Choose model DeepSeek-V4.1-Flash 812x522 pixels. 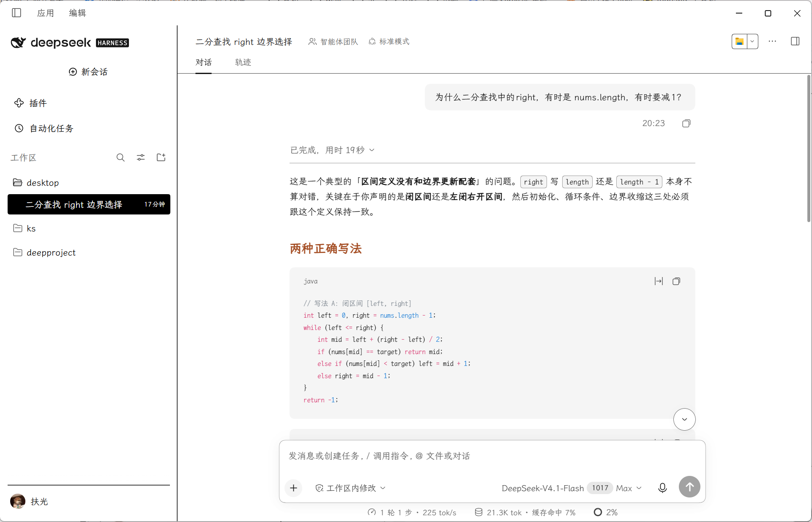click(x=542, y=488)
